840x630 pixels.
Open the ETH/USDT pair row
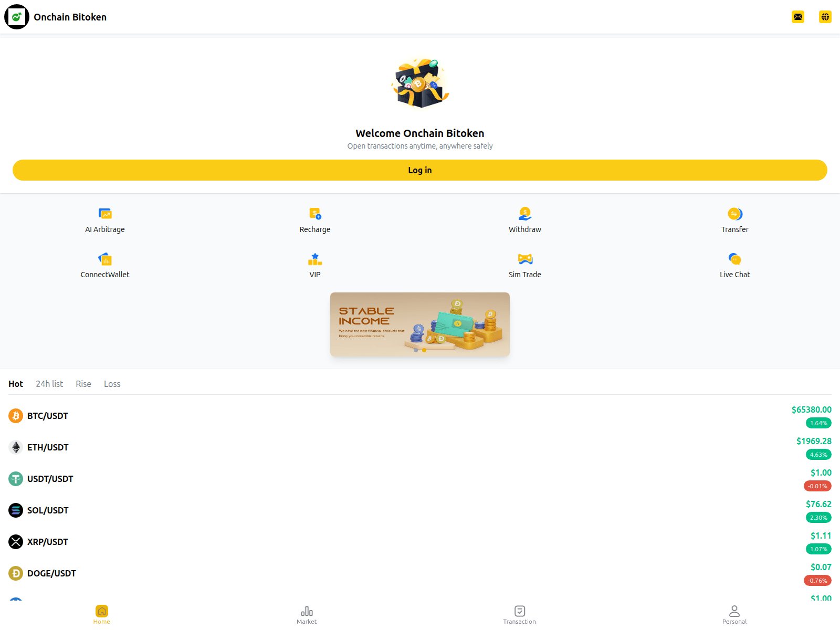(x=420, y=447)
